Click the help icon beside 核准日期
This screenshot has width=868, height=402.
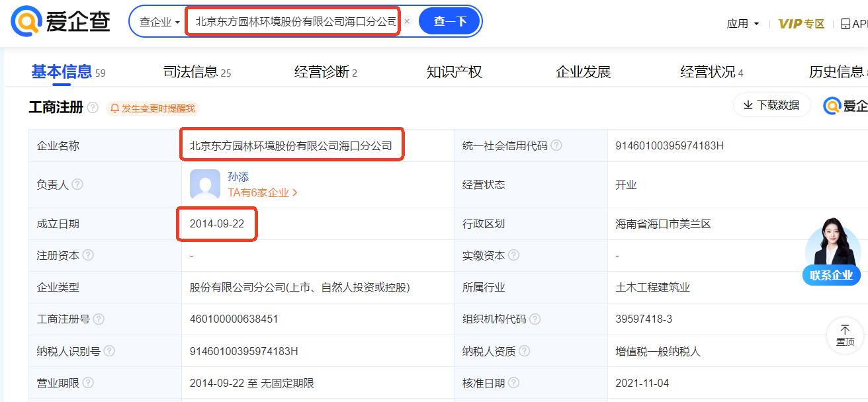pyautogui.click(x=514, y=383)
